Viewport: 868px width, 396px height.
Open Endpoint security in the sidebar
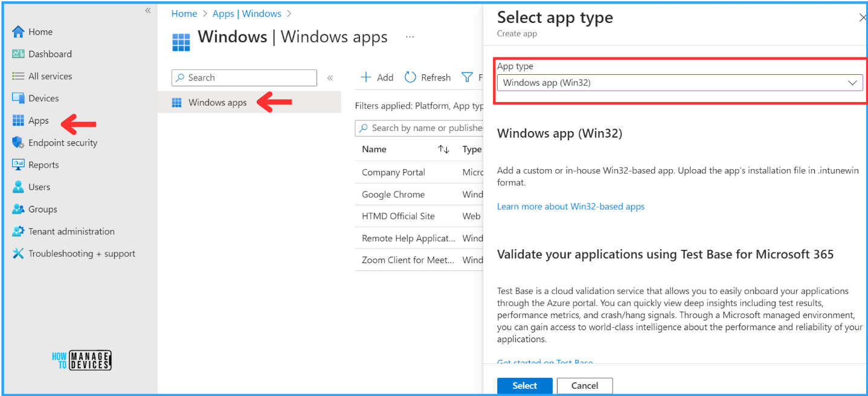pyautogui.click(x=63, y=143)
